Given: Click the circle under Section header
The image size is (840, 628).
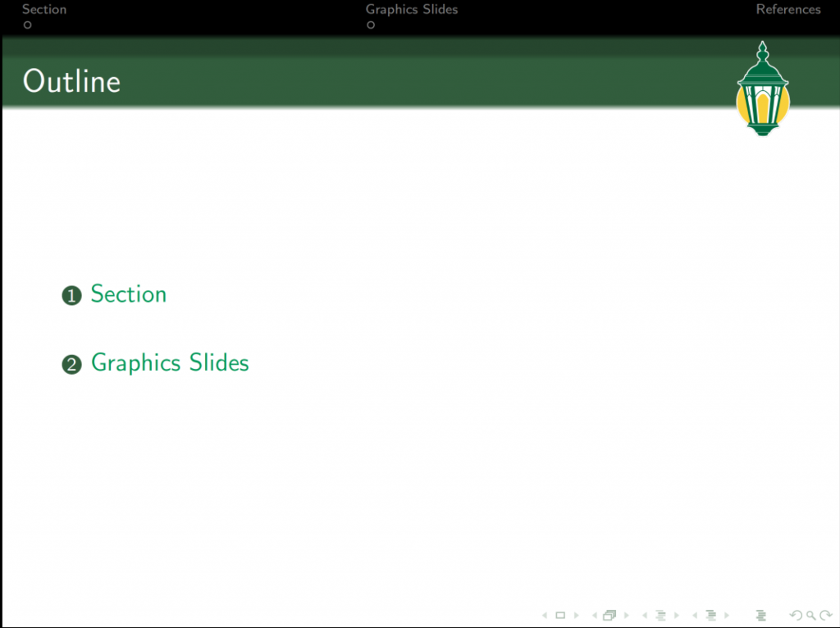Looking at the screenshot, I should 27,25.
